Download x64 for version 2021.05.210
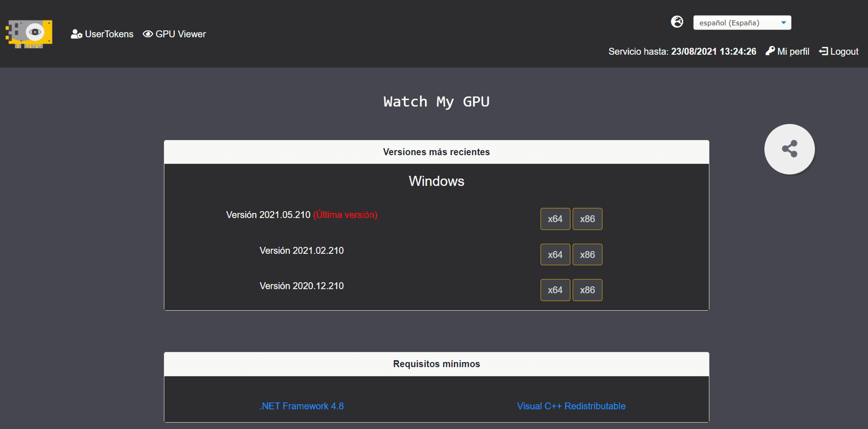 [555, 219]
